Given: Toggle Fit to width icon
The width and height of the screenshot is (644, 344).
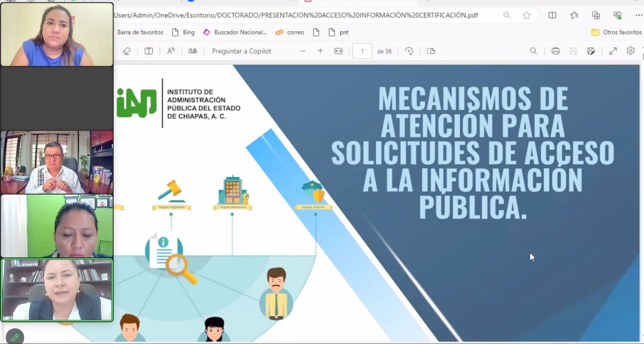Looking at the screenshot, I should point(339,51).
